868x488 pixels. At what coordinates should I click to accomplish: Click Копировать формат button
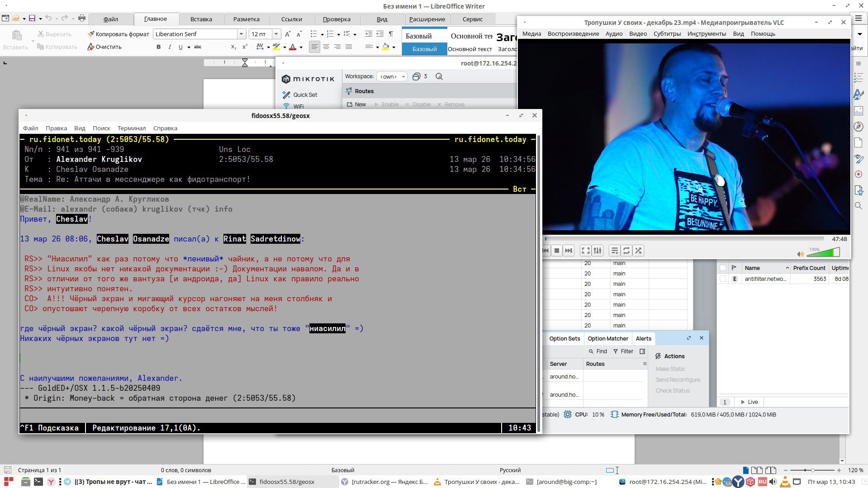tap(119, 34)
